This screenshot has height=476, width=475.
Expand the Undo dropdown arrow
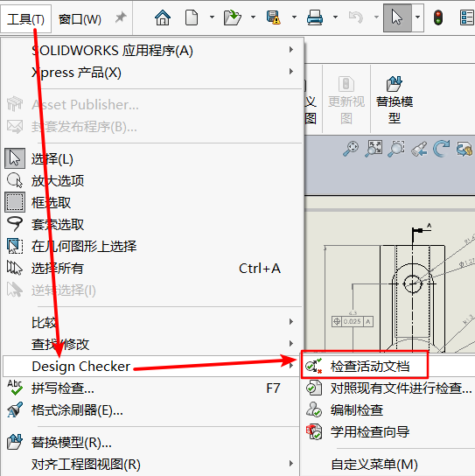click(376, 17)
